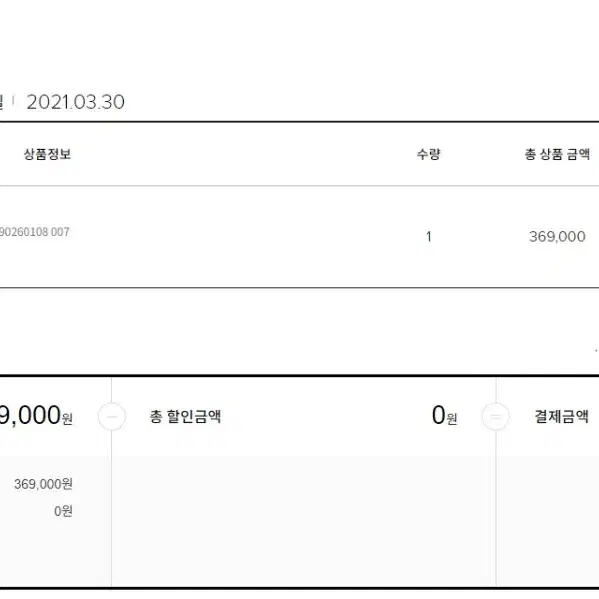
Task: Click the quantity value 1
Action: tap(429, 237)
